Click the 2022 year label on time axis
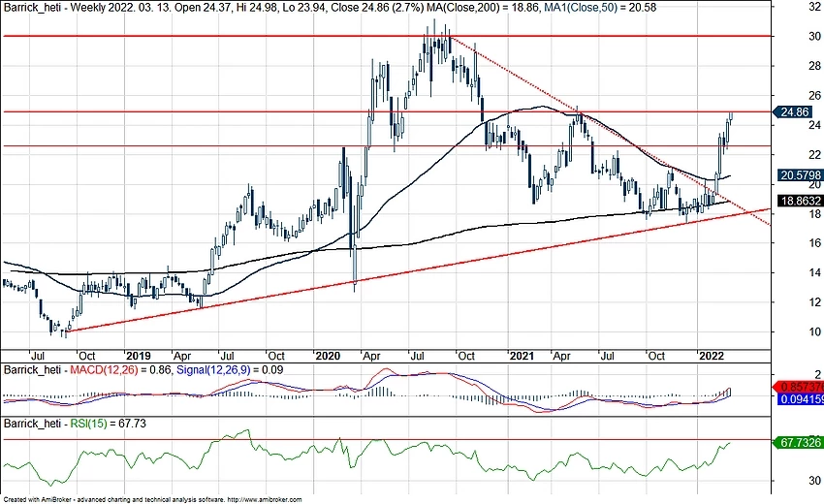The width and height of the screenshot is (824, 504). [711, 356]
